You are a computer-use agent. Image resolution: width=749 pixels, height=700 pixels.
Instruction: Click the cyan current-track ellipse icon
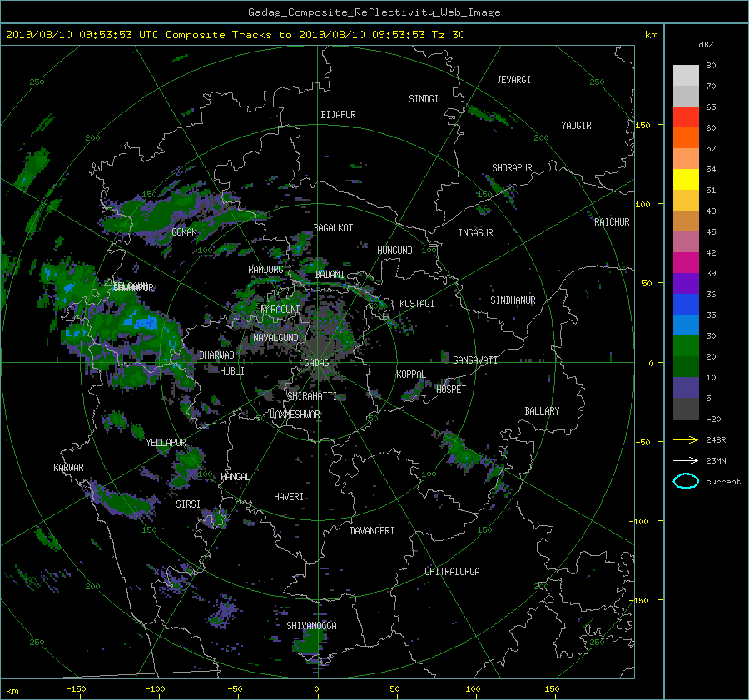tap(686, 481)
